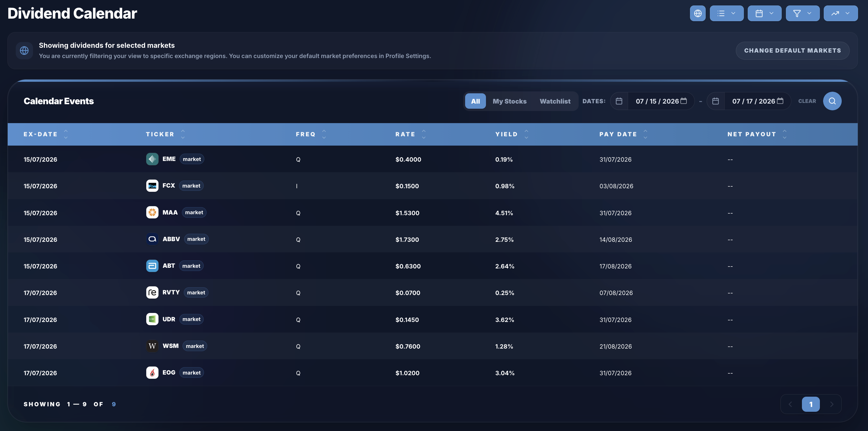This screenshot has width=868, height=431.
Task: Open EME ticker link
Action: [169, 159]
